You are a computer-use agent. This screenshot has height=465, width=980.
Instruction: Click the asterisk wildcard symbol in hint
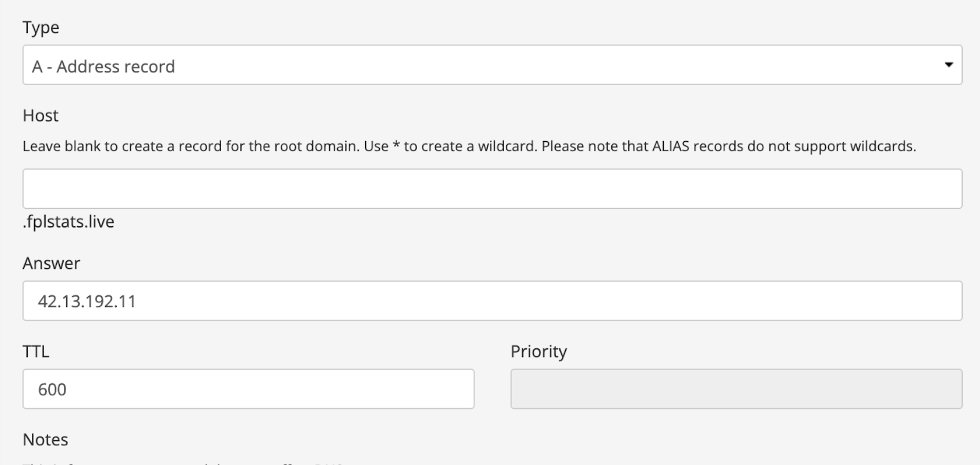coord(397,146)
